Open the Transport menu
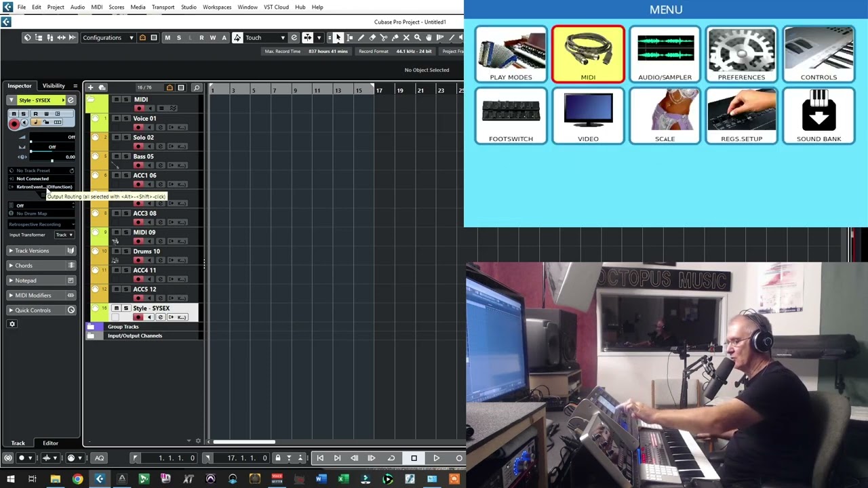This screenshot has height=488, width=868. click(x=163, y=7)
